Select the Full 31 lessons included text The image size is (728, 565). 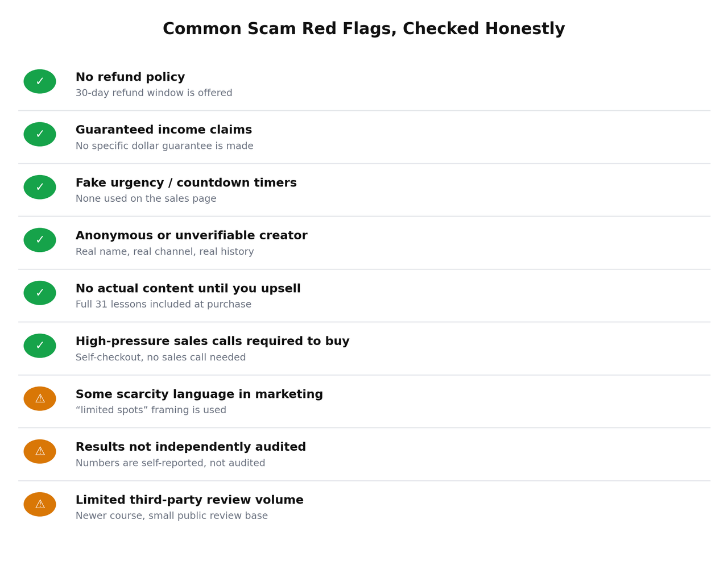(163, 305)
